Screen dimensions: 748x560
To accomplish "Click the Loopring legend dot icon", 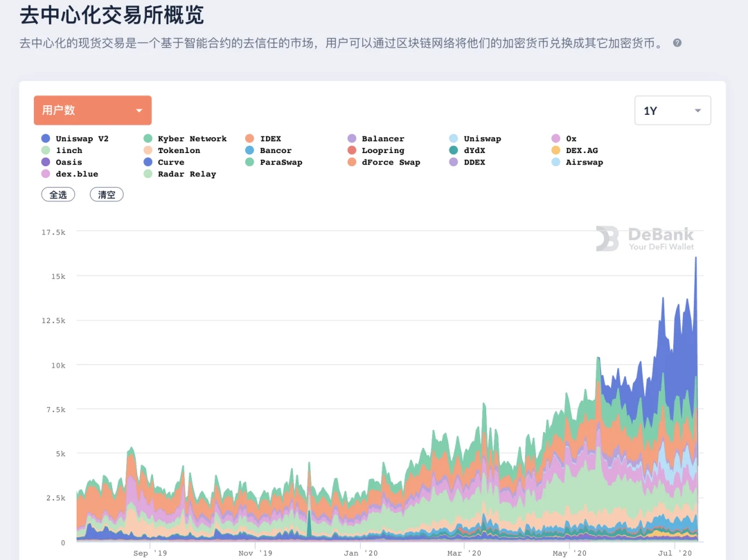I will click(x=353, y=150).
